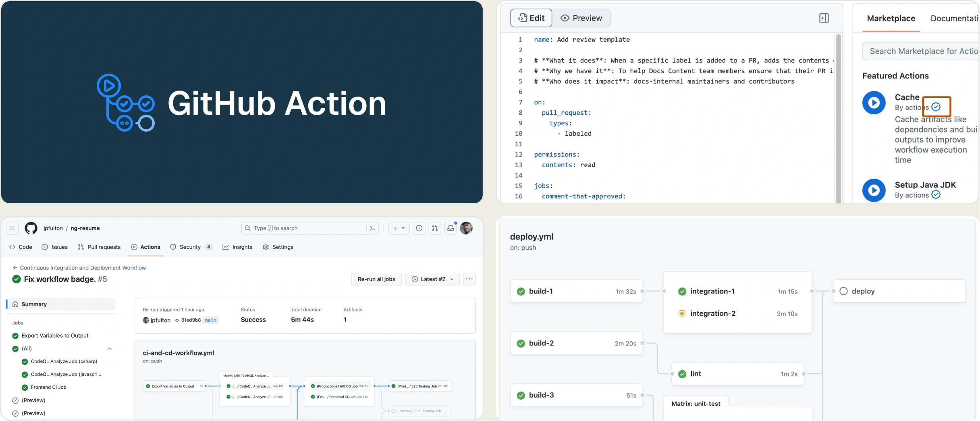Click the green check beside build-3

pos(521,395)
